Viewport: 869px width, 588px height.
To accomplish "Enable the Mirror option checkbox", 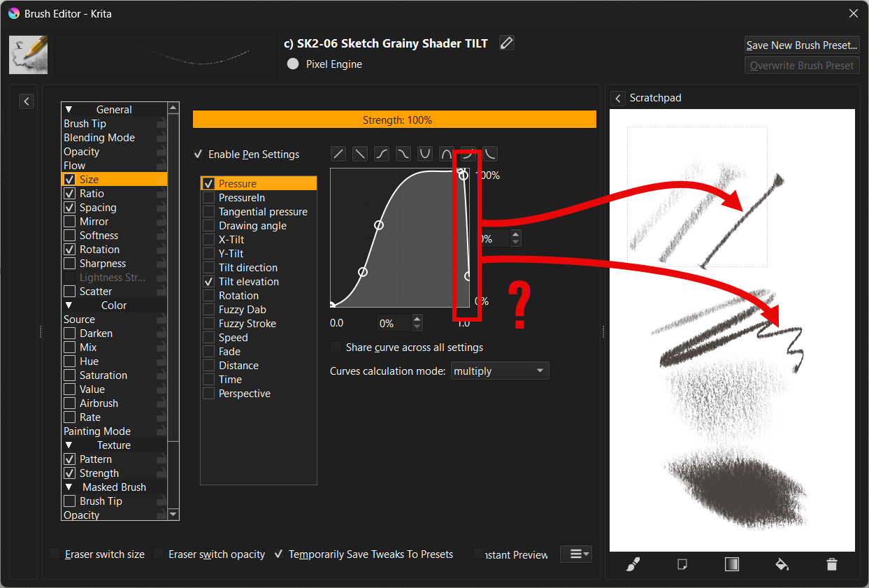I will pyautogui.click(x=69, y=222).
